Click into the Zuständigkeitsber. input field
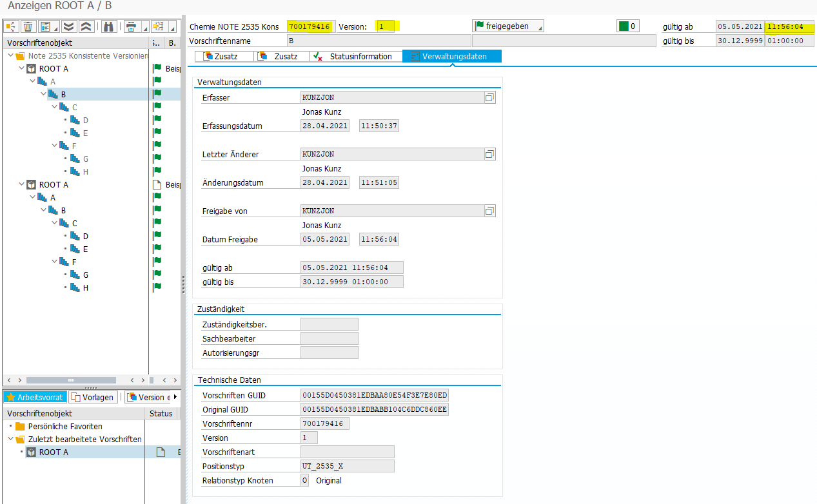The height and width of the screenshot is (504, 817). pos(329,324)
